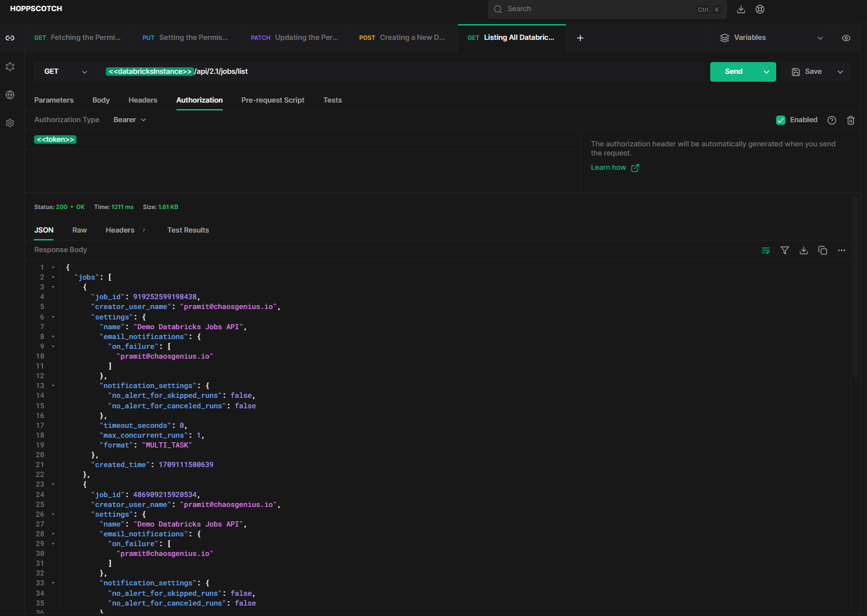Open the Learn how link
This screenshot has height=616, width=867.
608,167
